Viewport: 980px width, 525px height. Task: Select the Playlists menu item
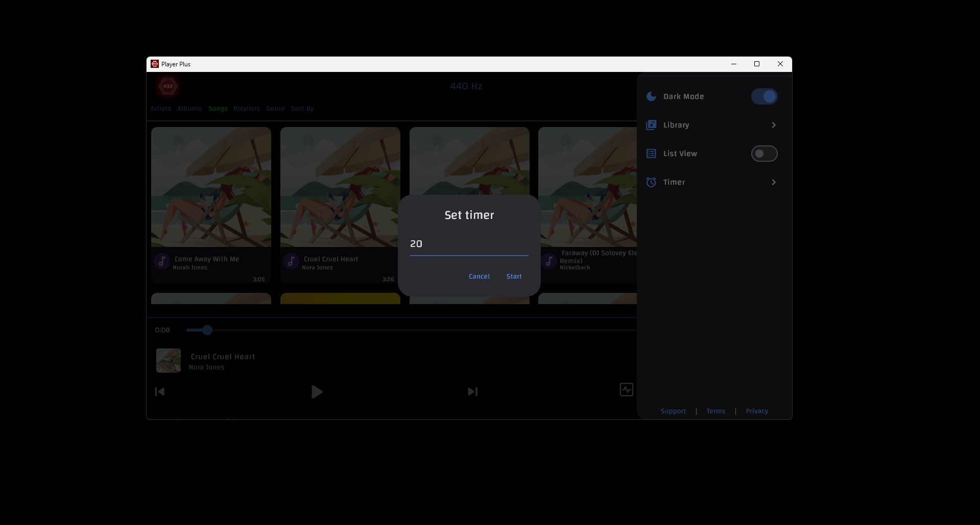pos(247,108)
